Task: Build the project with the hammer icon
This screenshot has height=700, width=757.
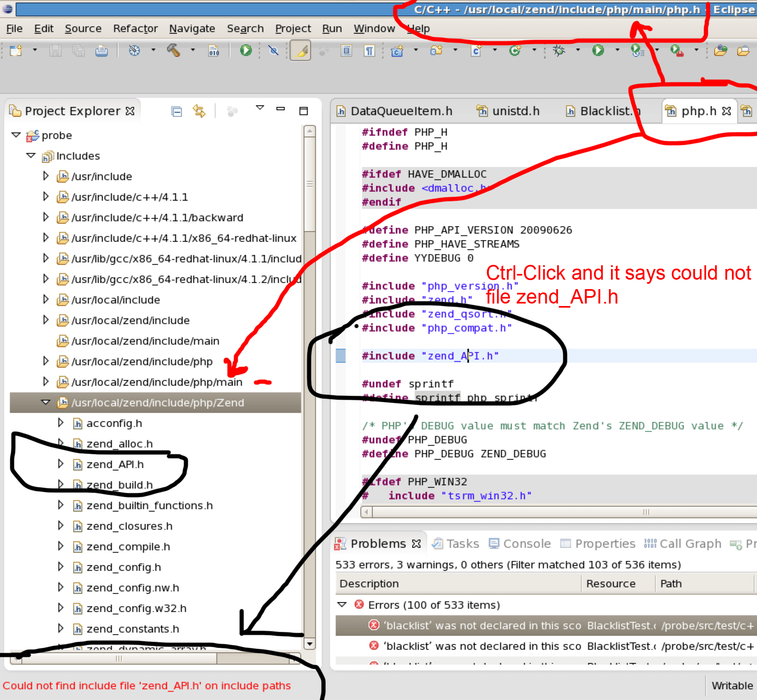Action: [x=174, y=51]
